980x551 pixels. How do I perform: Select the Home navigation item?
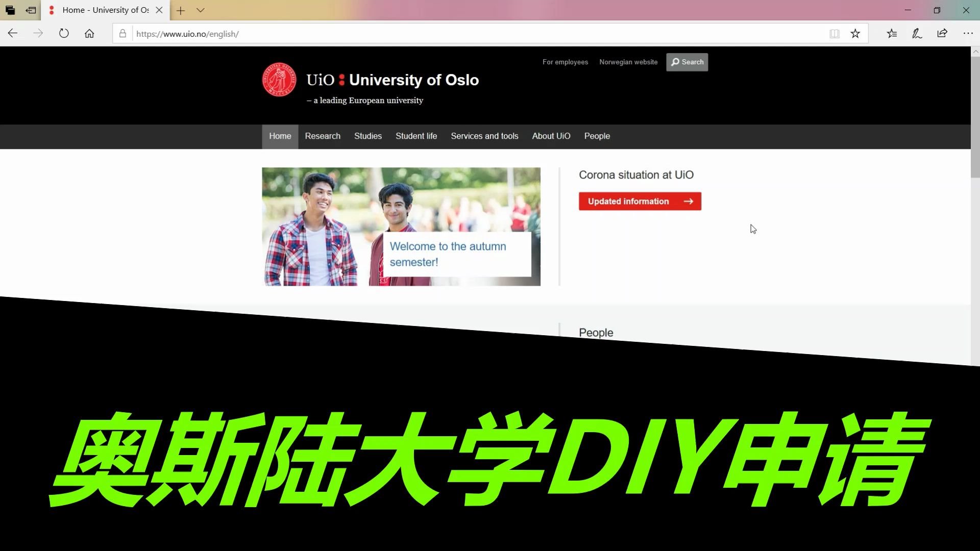[280, 136]
